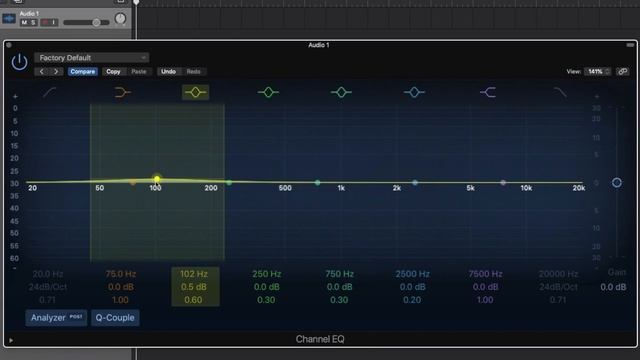Open the View 141% size dropdown
Image resolution: width=640 pixels, height=360 pixels.
(598, 71)
